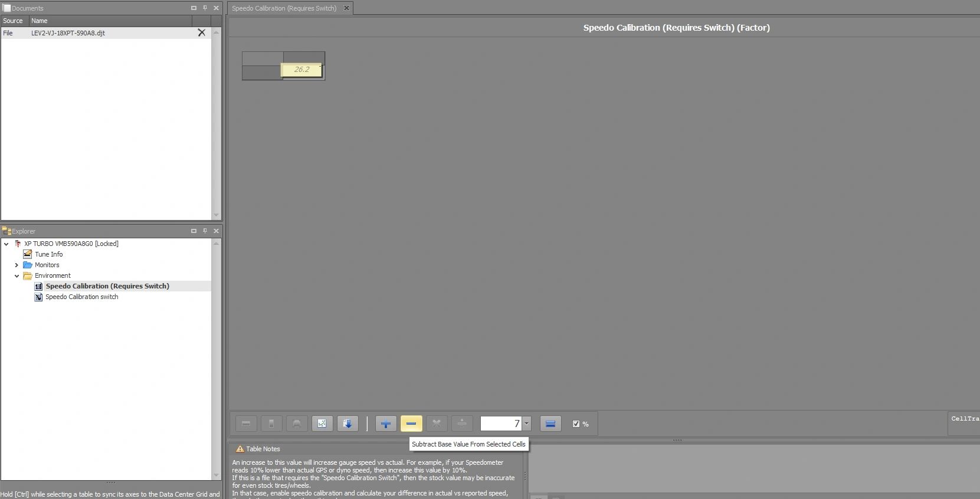Screen dimensions: 980x499
Task: Click the Monitors blue folder icon
Action: 27,265
